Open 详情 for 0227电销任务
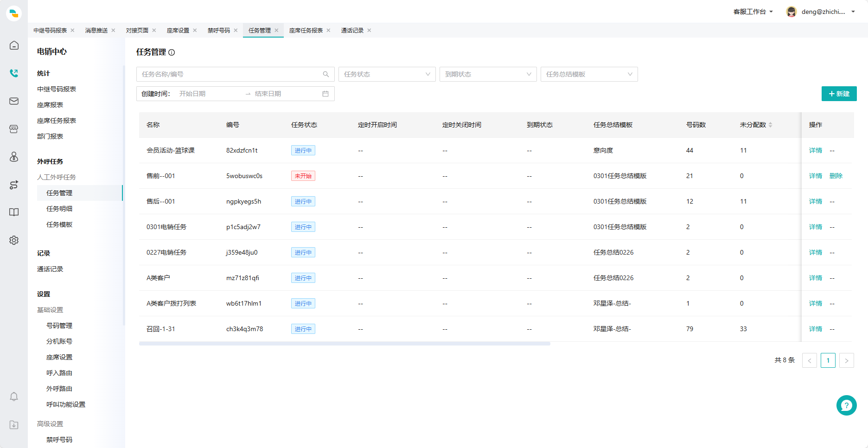868x448 pixels. pos(815,252)
